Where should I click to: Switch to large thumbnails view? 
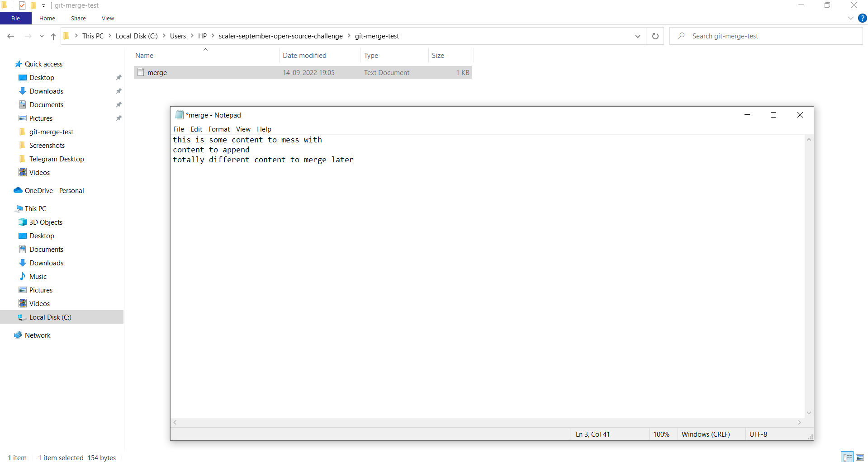point(859,457)
